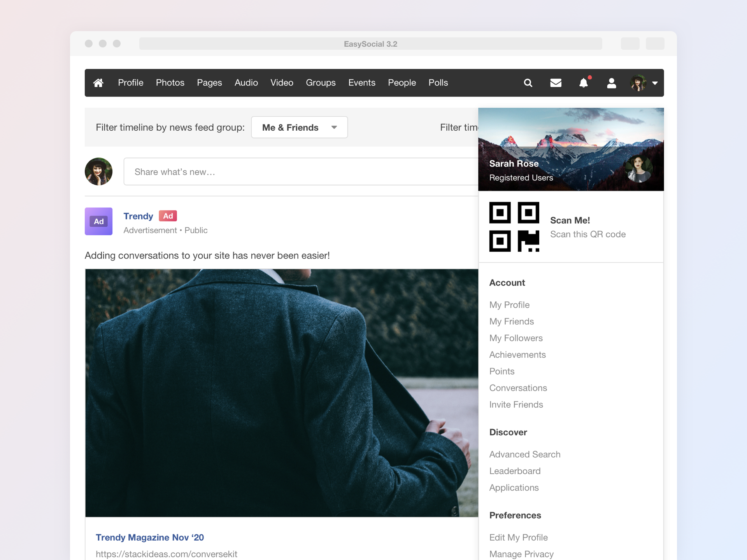Open Leaderboard under Discover
Image resolution: width=747 pixels, height=560 pixels.
pos(515,471)
